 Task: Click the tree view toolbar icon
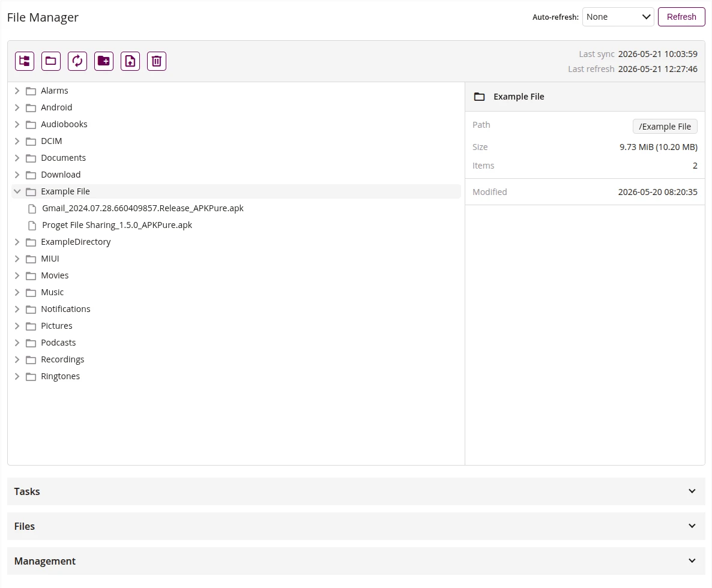pos(25,61)
